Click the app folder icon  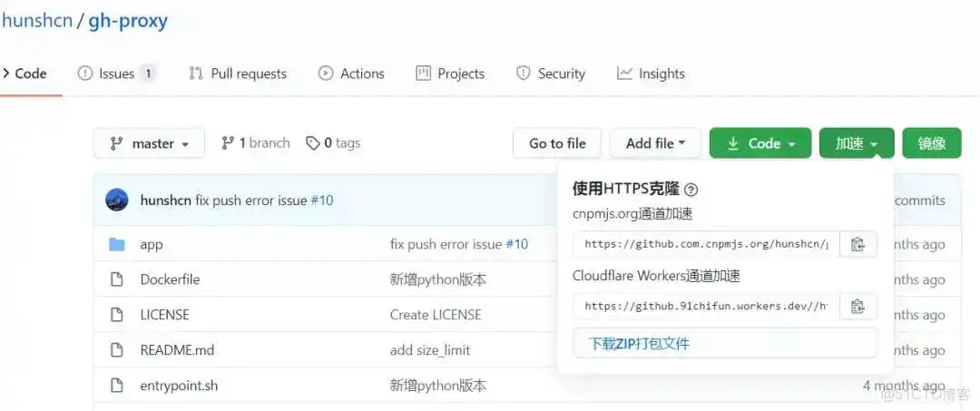pyautogui.click(x=117, y=244)
